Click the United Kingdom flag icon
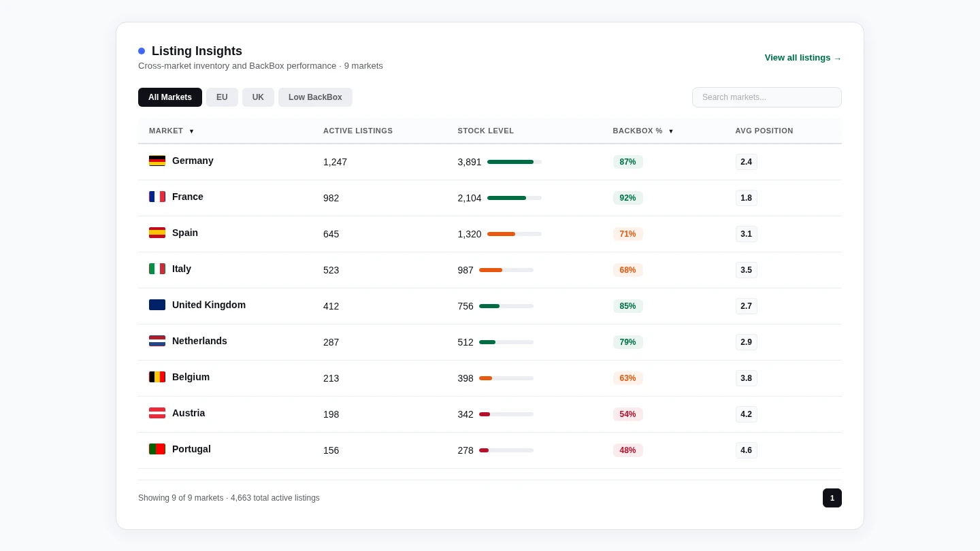Viewport: 980px width, 551px height. (157, 305)
